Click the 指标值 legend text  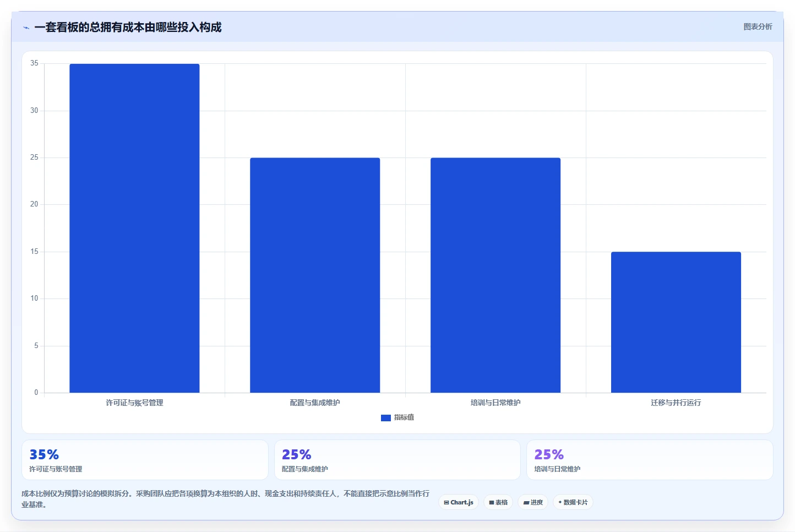(404, 417)
